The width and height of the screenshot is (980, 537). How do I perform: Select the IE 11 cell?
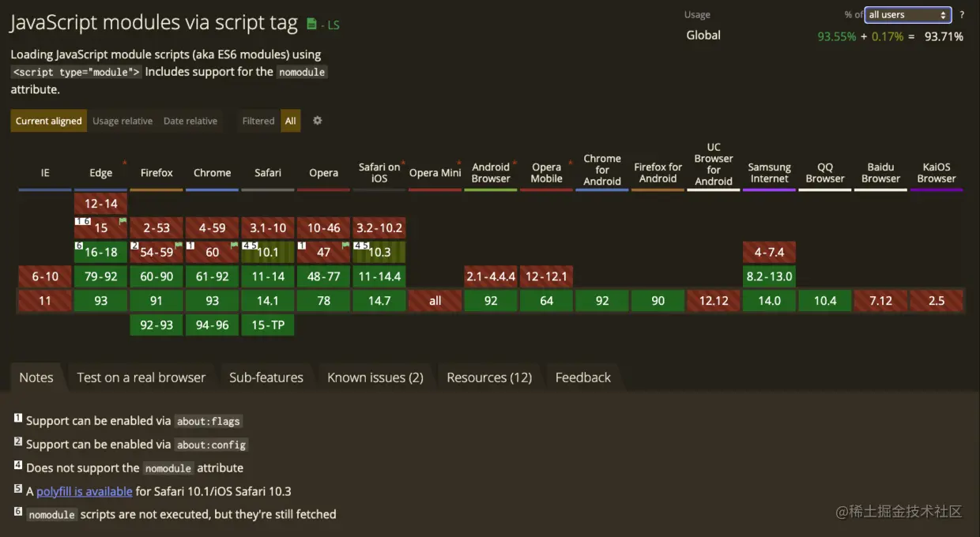(x=45, y=301)
